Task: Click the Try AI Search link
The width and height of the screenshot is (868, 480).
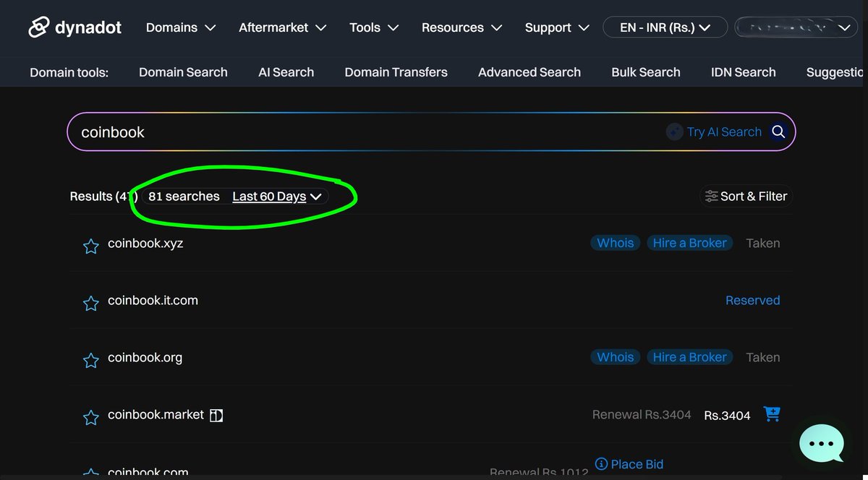Action: (x=724, y=132)
